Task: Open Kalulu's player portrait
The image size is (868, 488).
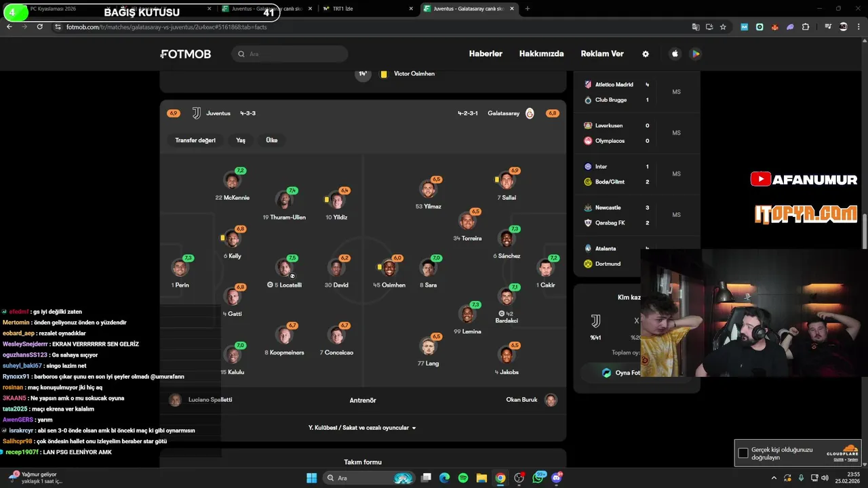Action: click(x=233, y=354)
